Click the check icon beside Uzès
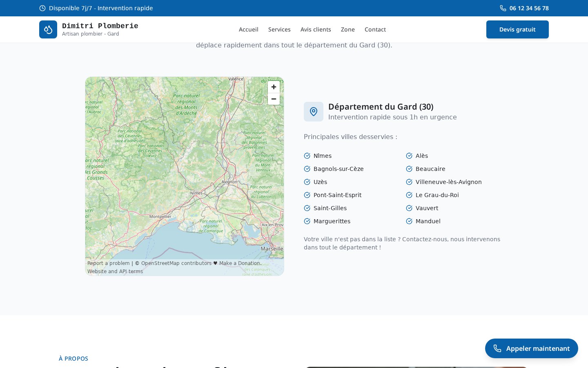Screen dimensions: 588x368 (x=307, y=182)
